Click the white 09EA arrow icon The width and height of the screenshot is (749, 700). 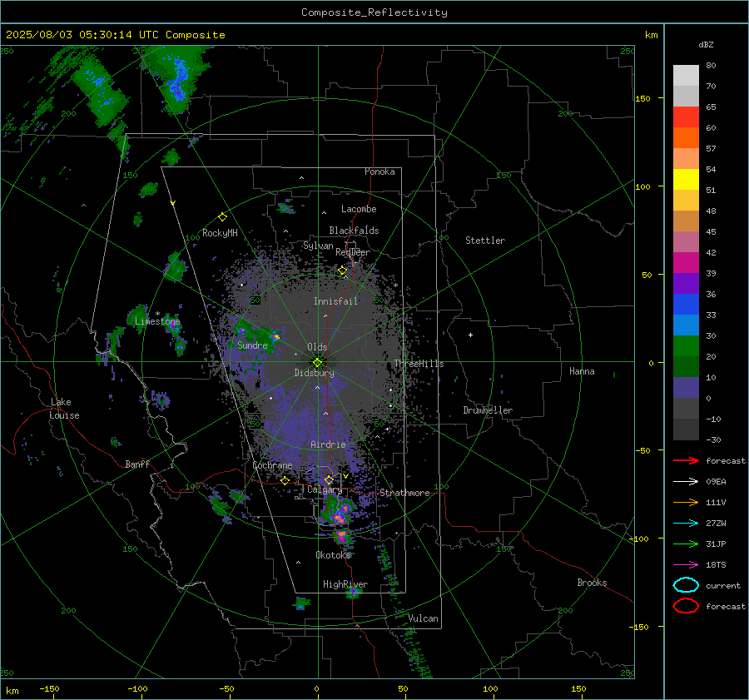686,482
